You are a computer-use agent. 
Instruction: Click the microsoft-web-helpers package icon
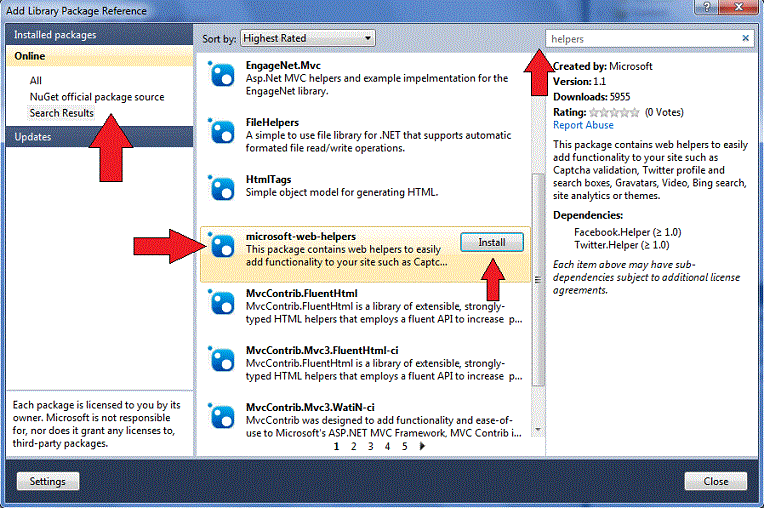[222, 246]
